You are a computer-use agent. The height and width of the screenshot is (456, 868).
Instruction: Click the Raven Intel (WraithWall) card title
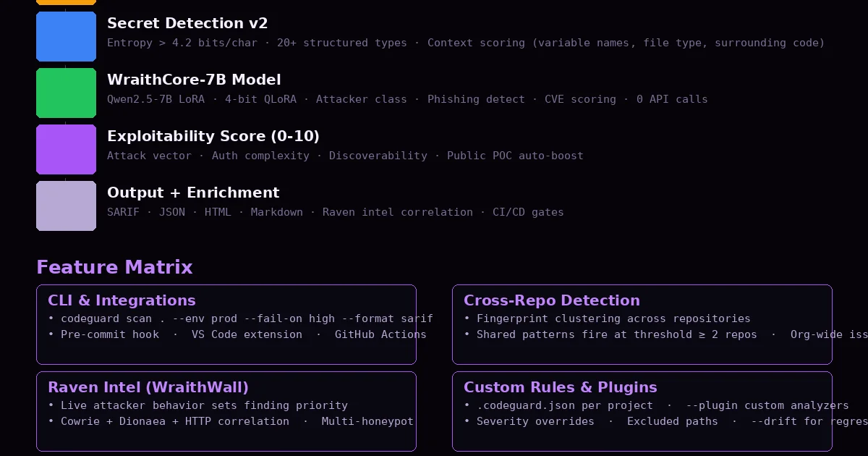click(148, 387)
